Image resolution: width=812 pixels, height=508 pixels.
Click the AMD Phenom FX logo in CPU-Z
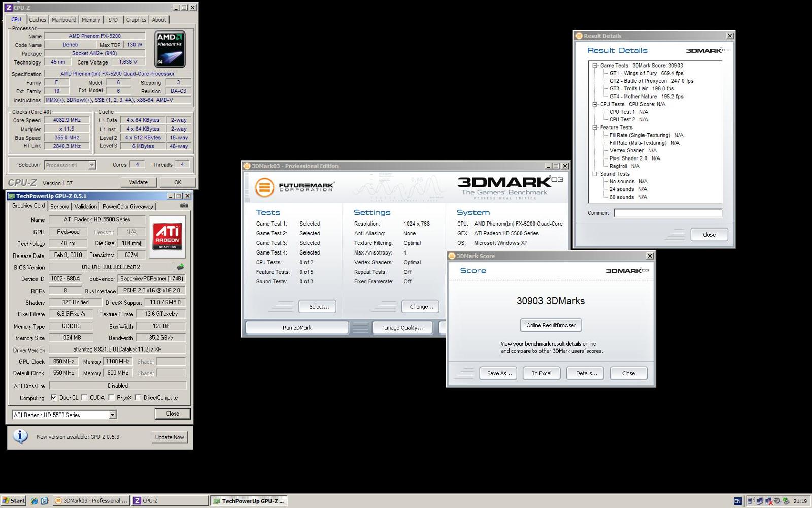tap(170, 49)
